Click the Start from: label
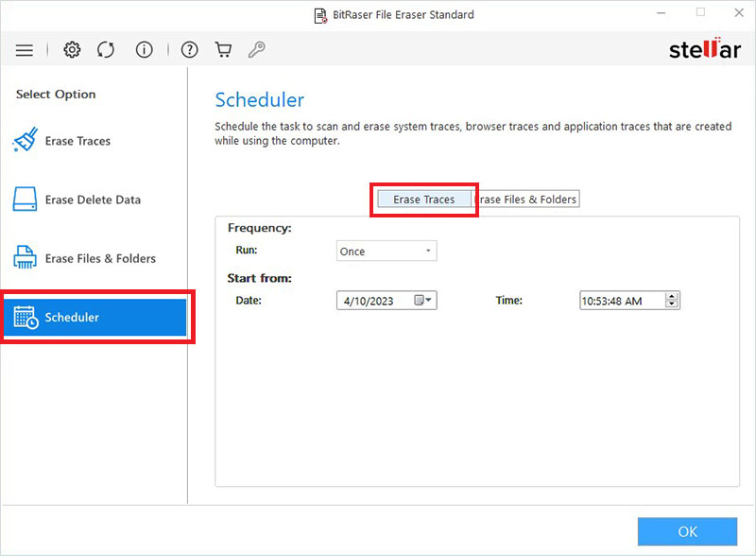Screen dimensions: 756x556 pos(259,278)
